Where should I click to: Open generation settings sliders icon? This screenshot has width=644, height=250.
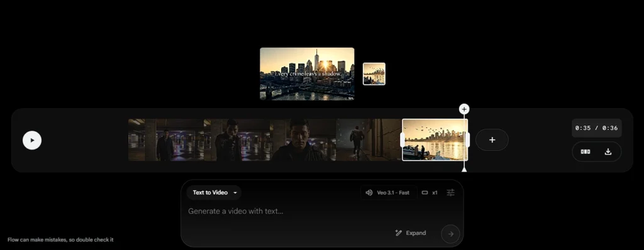tap(450, 193)
